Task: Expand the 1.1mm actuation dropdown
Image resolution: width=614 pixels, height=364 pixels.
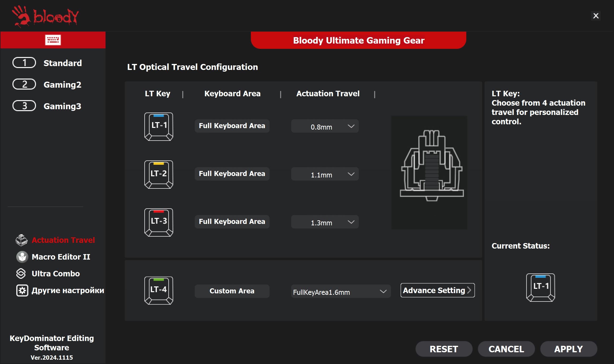Action: tap(325, 174)
